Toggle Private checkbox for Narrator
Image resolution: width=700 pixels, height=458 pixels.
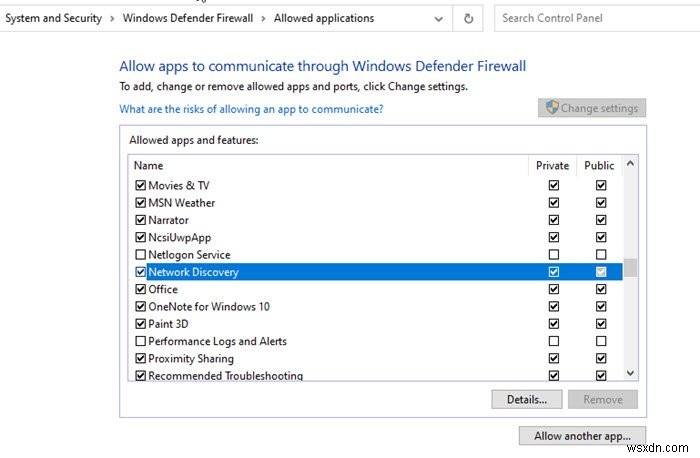pyautogui.click(x=554, y=220)
